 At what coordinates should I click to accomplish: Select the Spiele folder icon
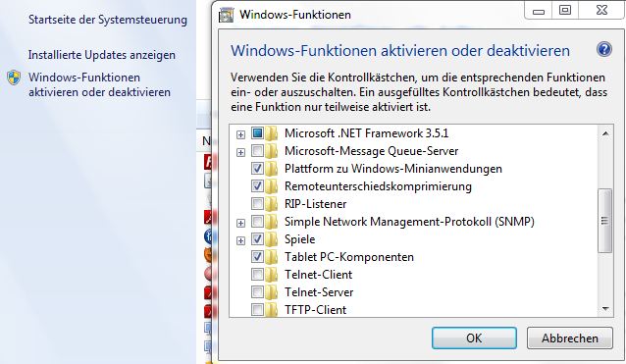(272, 239)
